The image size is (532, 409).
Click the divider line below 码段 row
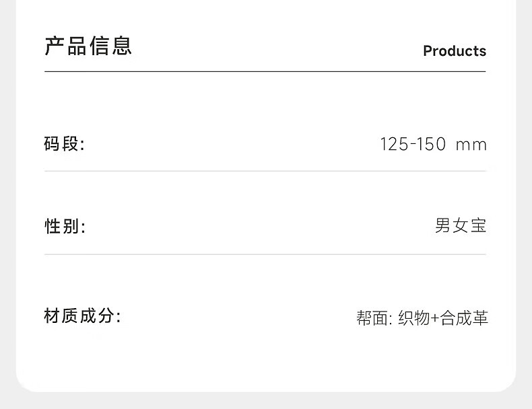(265, 171)
